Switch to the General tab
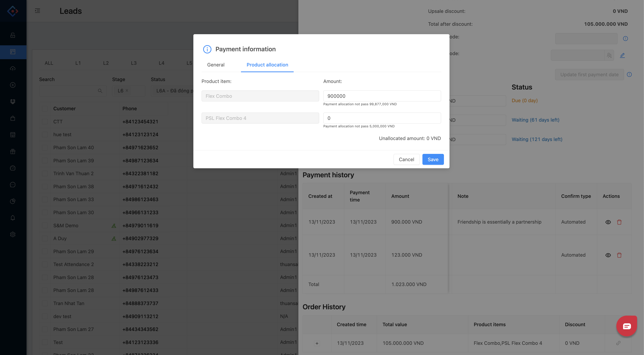The height and width of the screenshot is (355, 644). point(215,65)
